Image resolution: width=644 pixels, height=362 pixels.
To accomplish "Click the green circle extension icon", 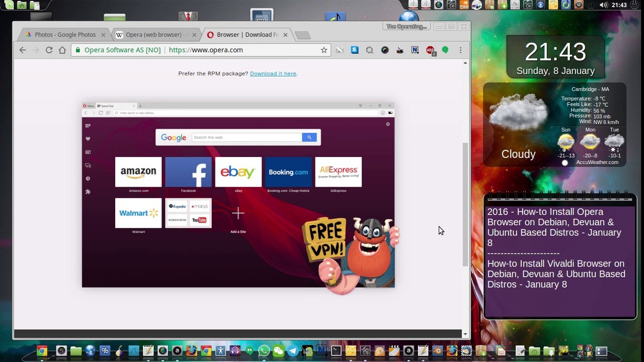I will click(445, 50).
